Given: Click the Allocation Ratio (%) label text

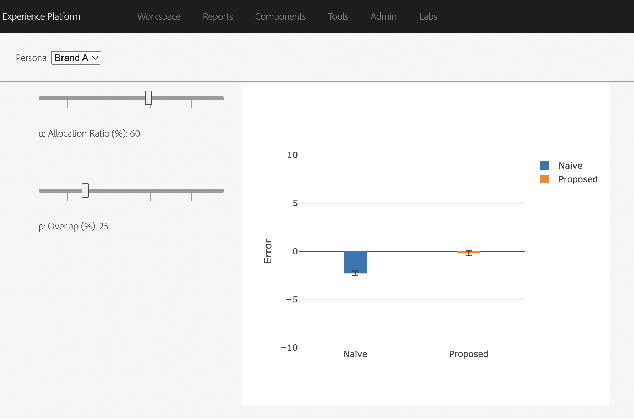Looking at the screenshot, I should click(89, 133).
